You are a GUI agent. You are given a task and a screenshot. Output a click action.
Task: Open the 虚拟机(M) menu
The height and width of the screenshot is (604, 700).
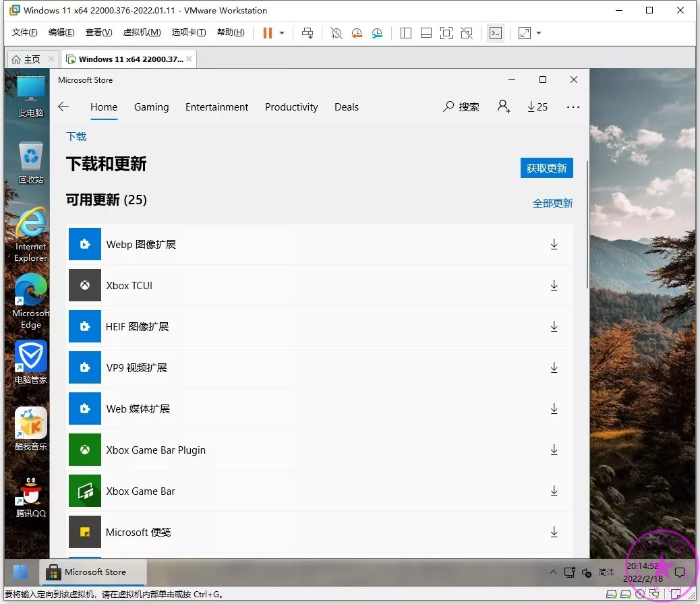coord(142,32)
